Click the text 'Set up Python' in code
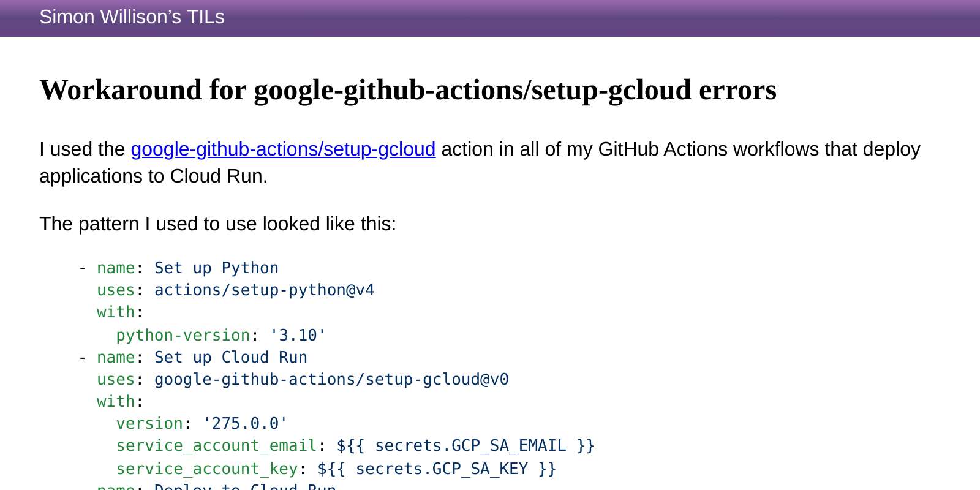The width and height of the screenshot is (980, 490). 216,268
